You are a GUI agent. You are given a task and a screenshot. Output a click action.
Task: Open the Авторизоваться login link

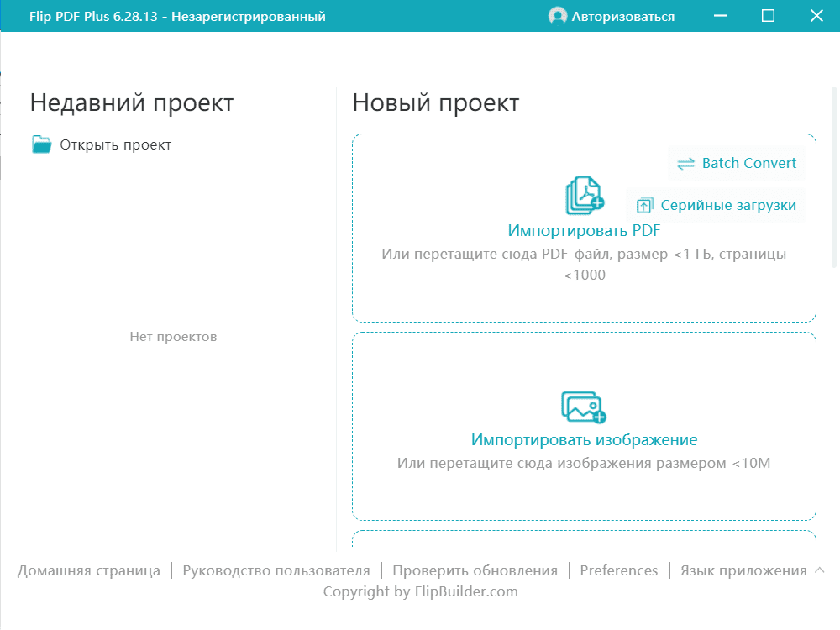[x=622, y=17]
